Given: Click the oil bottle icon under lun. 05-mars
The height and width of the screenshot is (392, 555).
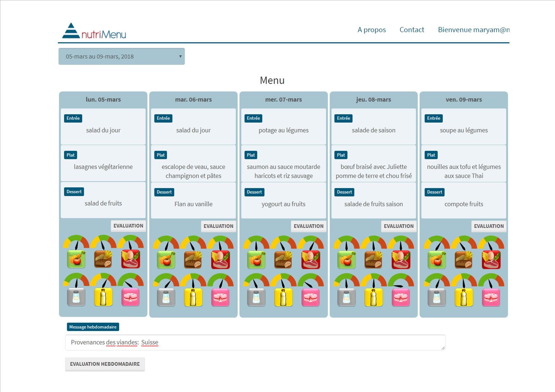Looking at the screenshot, I should click(103, 297).
